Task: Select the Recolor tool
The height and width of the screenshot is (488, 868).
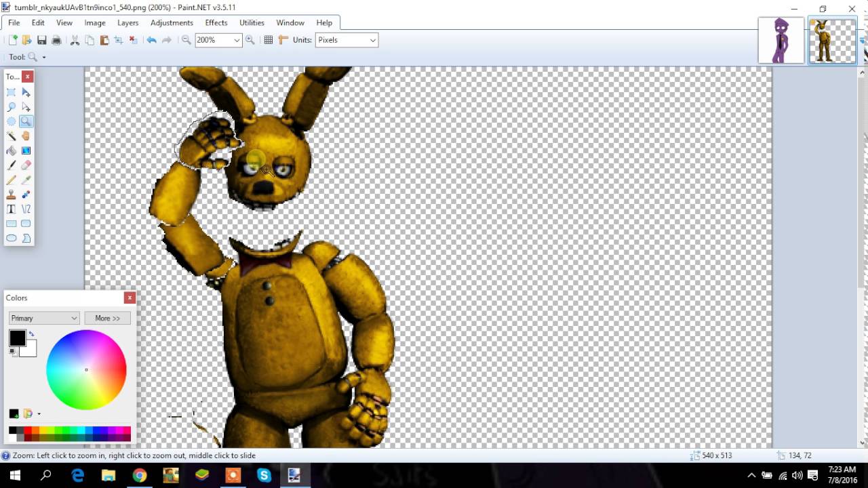Action: (x=26, y=195)
